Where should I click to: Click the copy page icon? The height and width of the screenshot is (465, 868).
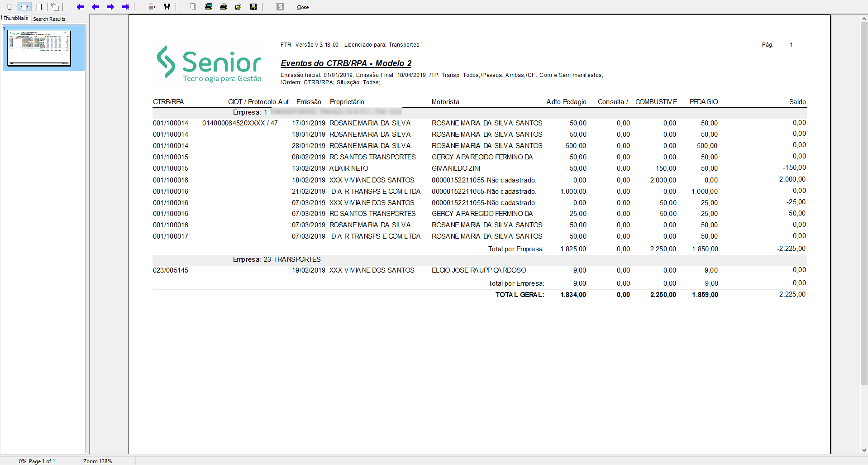193,7
